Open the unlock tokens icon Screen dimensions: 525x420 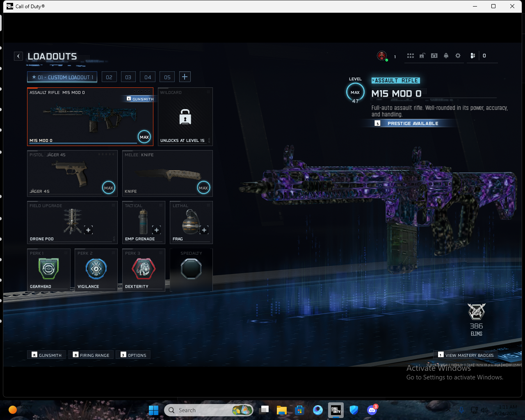[422, 56]
